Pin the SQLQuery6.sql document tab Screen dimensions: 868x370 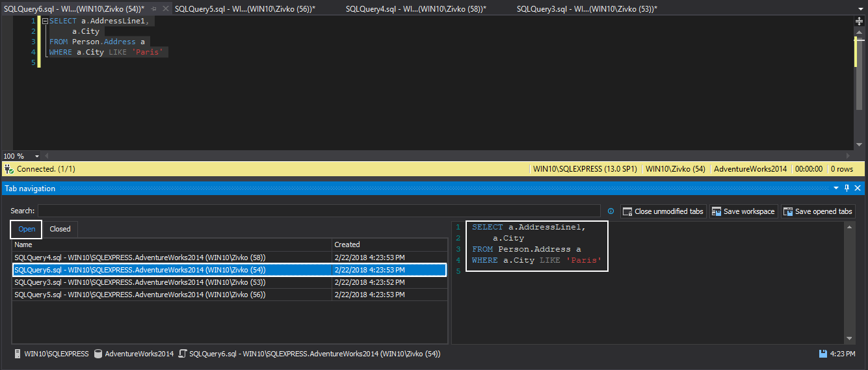click(x=154, y=8)
